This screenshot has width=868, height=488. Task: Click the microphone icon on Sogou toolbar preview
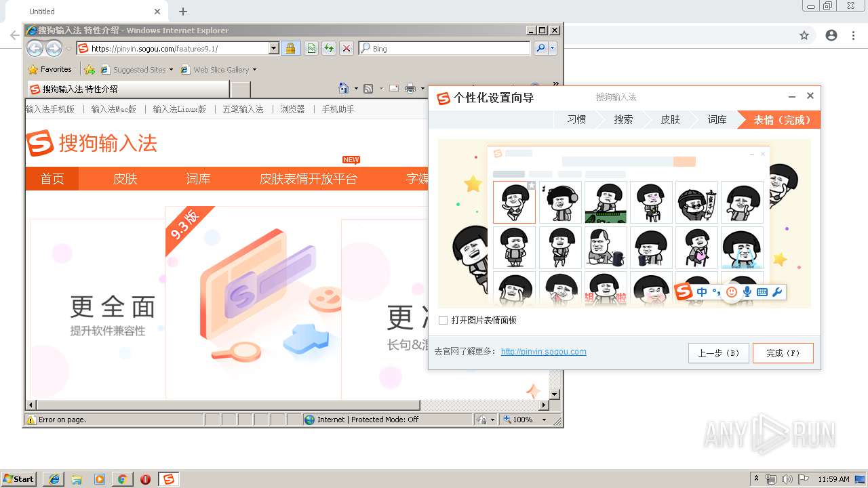tap(747, 292)
